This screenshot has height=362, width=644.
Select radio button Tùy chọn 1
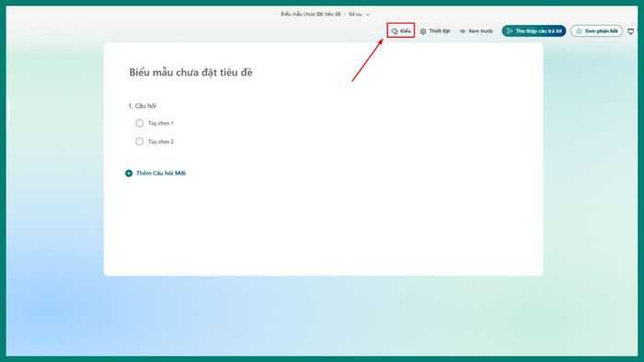139,123
